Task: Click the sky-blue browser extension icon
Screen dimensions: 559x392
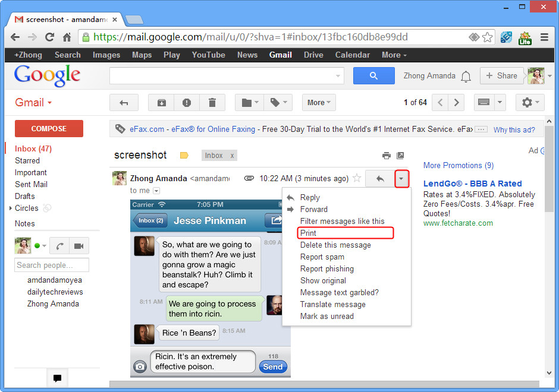Action: coord(506,37)
